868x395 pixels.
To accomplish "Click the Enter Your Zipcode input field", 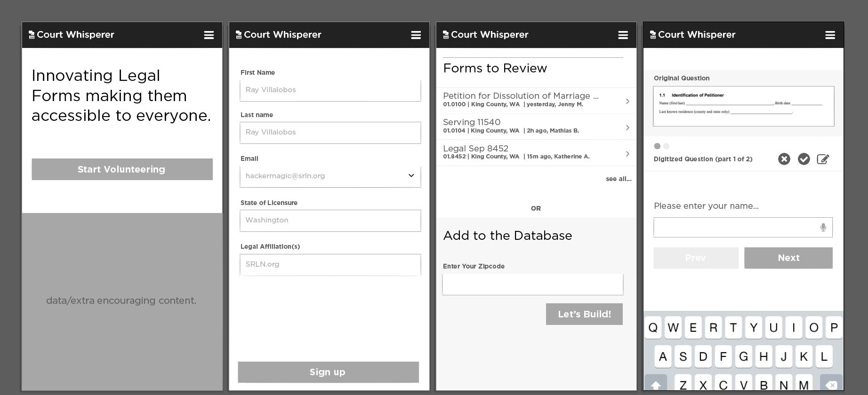I will pyautogui.click(x=532, y=284).
